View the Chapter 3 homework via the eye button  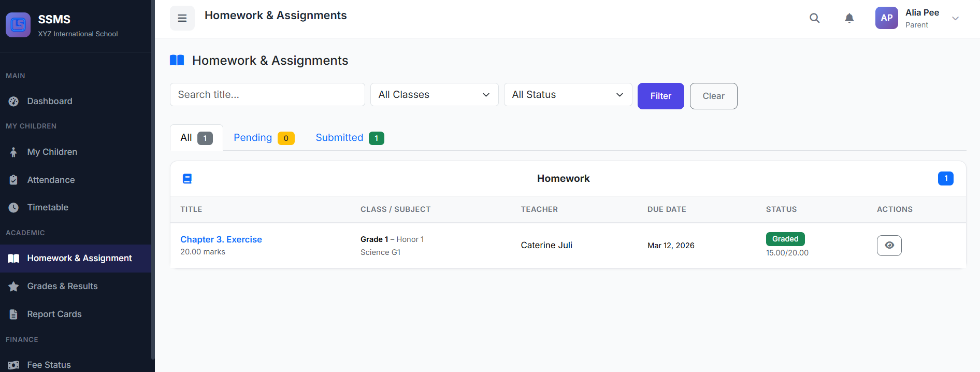pos(889,246)
